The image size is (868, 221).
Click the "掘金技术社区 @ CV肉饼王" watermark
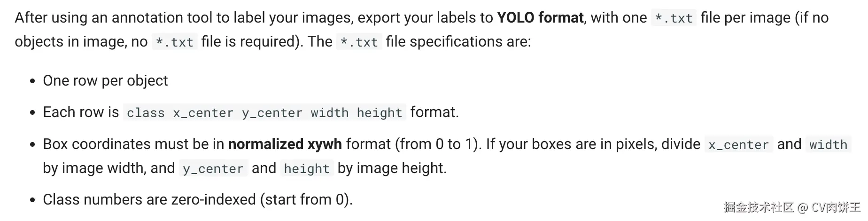coord(792,207)
